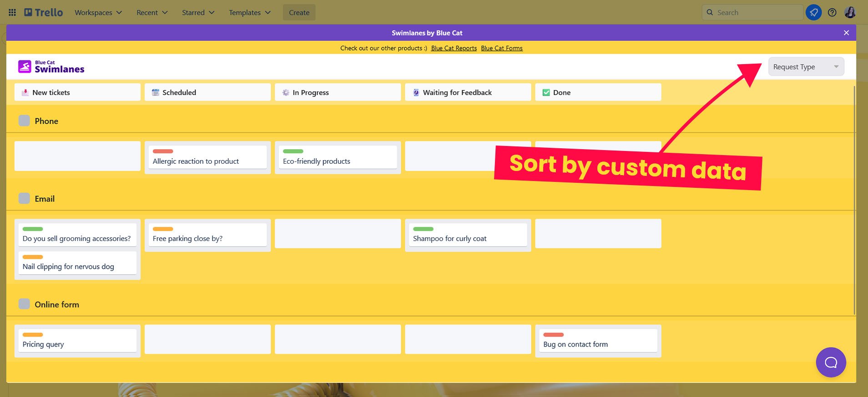Select the New tickets column header
This screenshot has width=868, height=397.
(x=77, y=92)
